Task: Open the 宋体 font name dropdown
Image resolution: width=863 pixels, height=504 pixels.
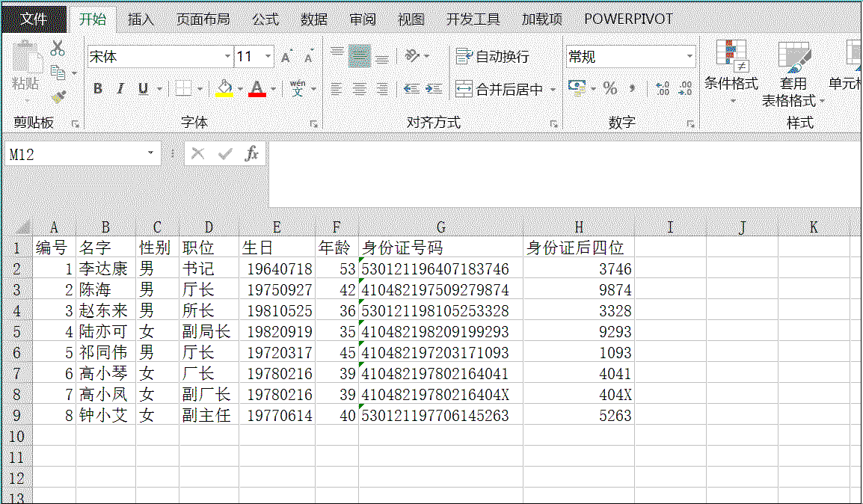Action: (x=227, y=56)
